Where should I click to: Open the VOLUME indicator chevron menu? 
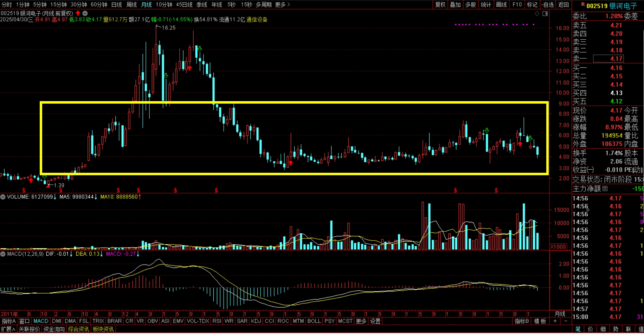tap(3, 197)
